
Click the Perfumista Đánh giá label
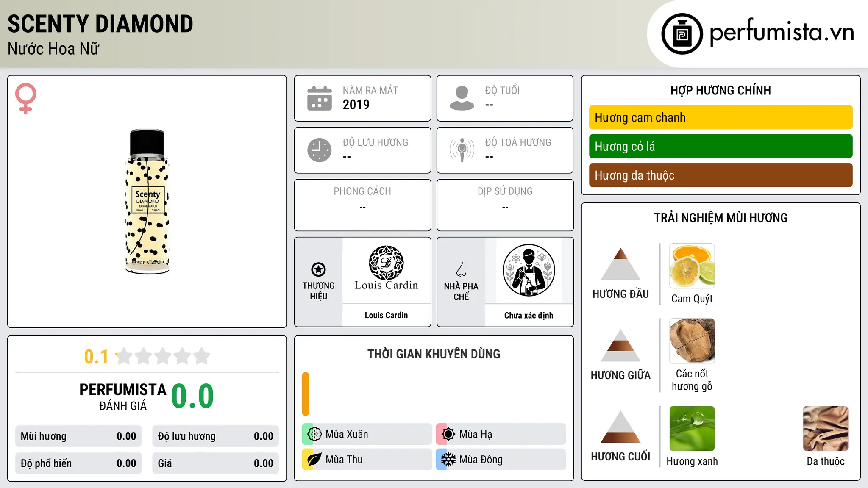(123, 396)
